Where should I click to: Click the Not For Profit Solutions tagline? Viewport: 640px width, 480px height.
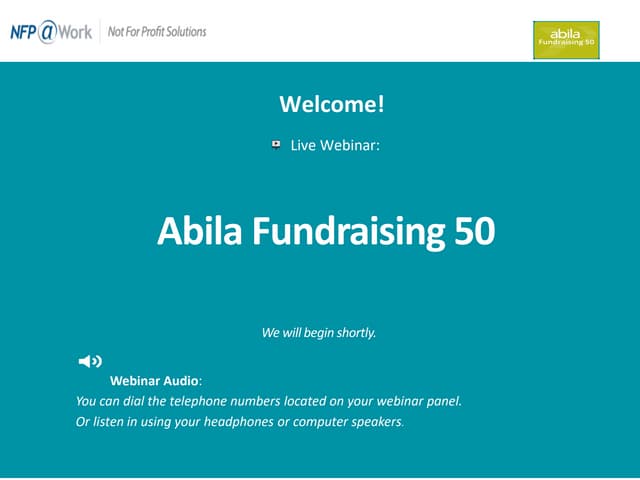(x=157, y=32)
